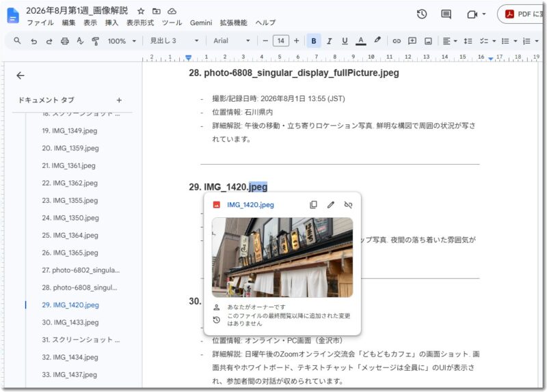547x392 pixels.
Task: Add a new document tab
Action: [119, 100]
